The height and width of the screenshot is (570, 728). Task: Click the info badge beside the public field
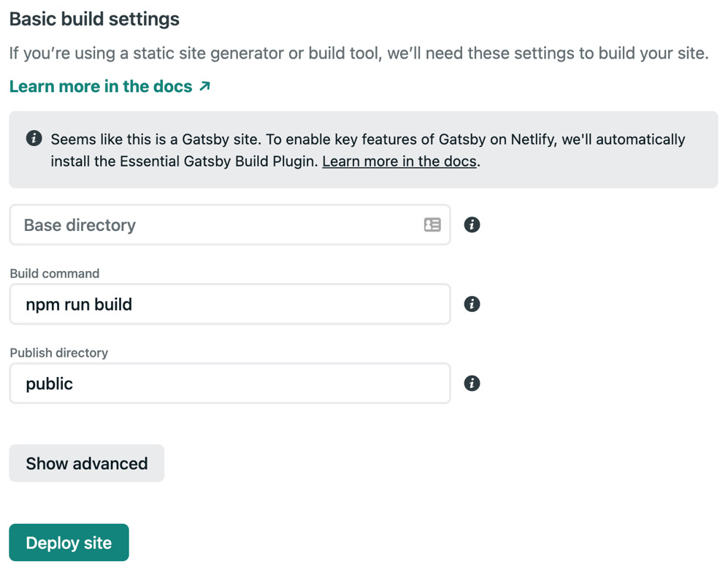pos(472,384)
